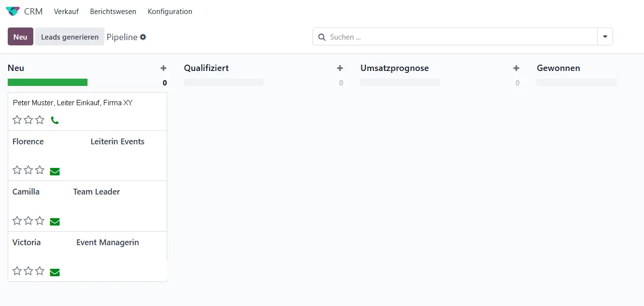Click the empty progress bar under Qualifiziert
Viewport: 644px width, 306px height.
[x=224, y=83]
